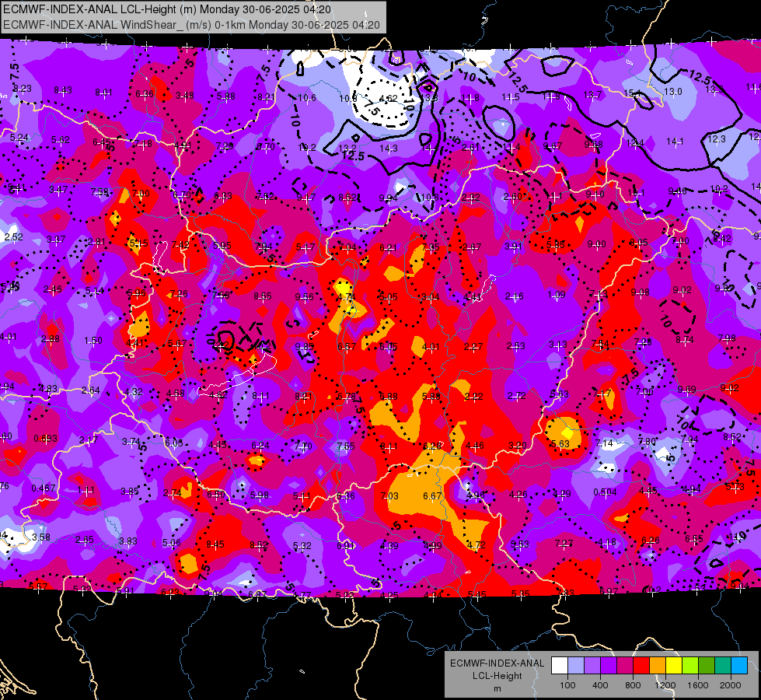
Task: Click the wind shear value 8.43
Action: click(x=63, y=90)
